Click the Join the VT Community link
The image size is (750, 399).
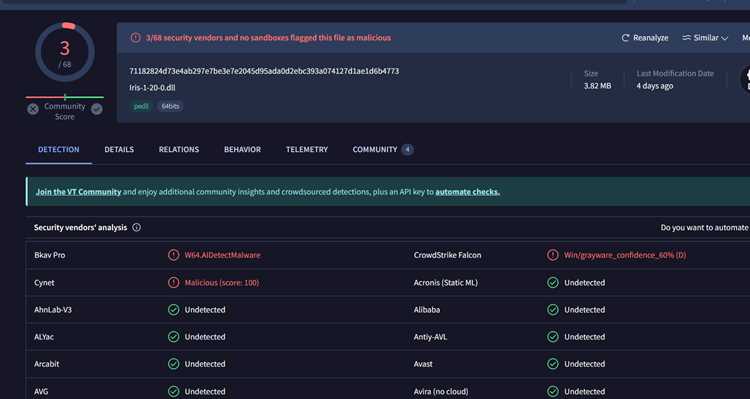[x=78, y=192]
